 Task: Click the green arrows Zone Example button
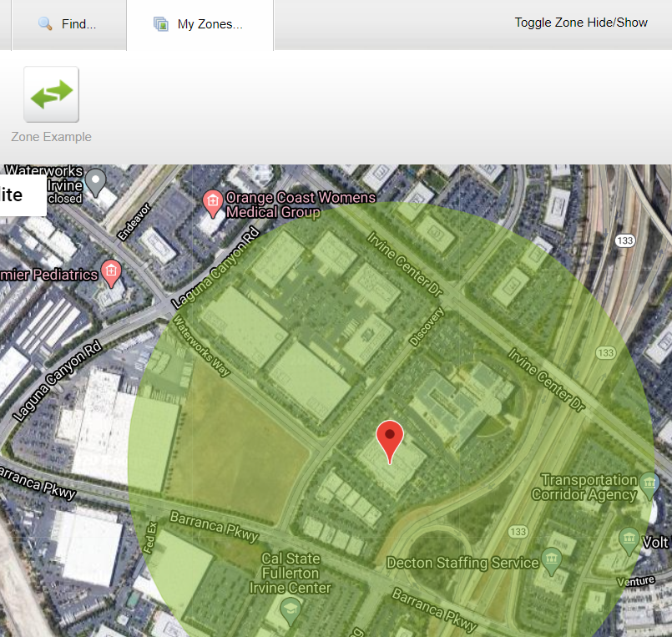(52, 94)
